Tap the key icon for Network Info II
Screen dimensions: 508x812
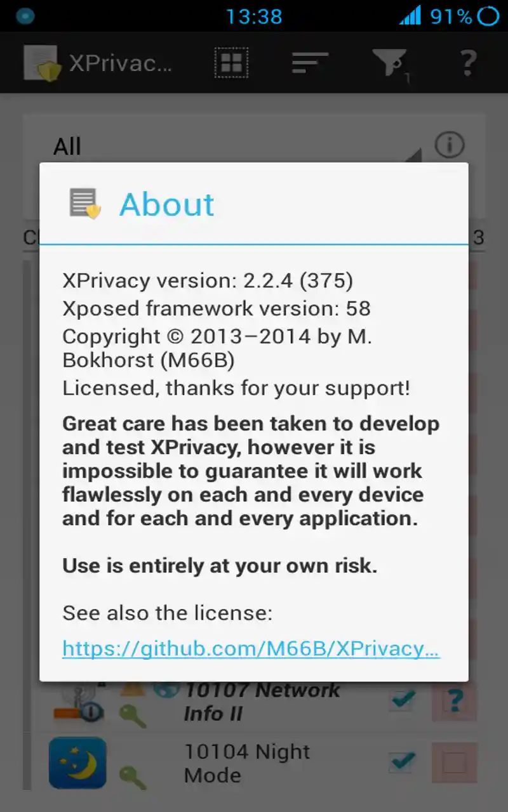[133, 715]
